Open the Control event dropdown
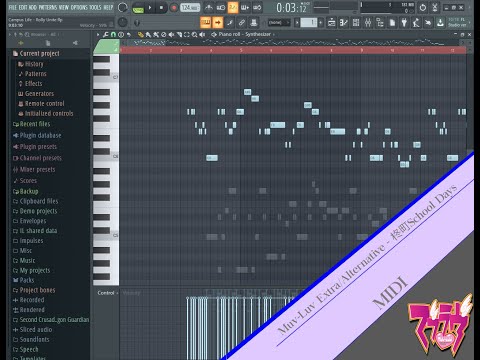This screenshot has width=480, height=360. click(x=108, y=293)
